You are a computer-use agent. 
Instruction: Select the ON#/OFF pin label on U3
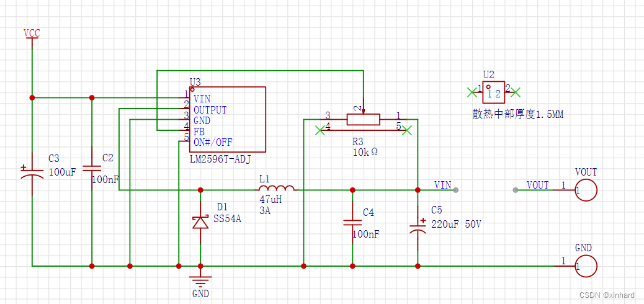(213, 143)
